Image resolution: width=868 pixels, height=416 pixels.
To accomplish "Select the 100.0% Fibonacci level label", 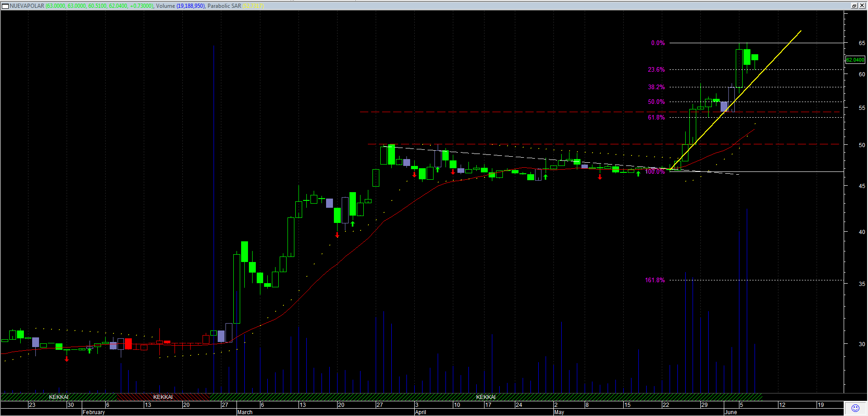I will [x=655, y=171].
